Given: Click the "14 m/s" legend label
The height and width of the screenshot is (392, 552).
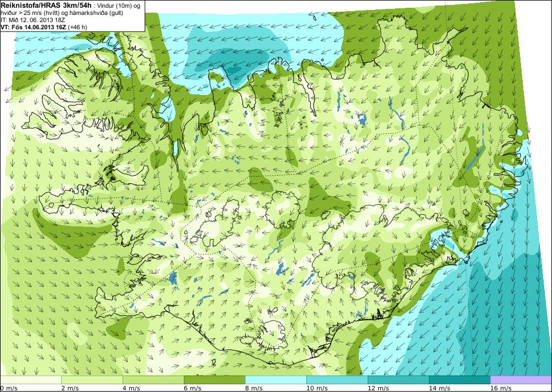Looking at the screenshot, I should pyautogui.click(x=439, y=388).
